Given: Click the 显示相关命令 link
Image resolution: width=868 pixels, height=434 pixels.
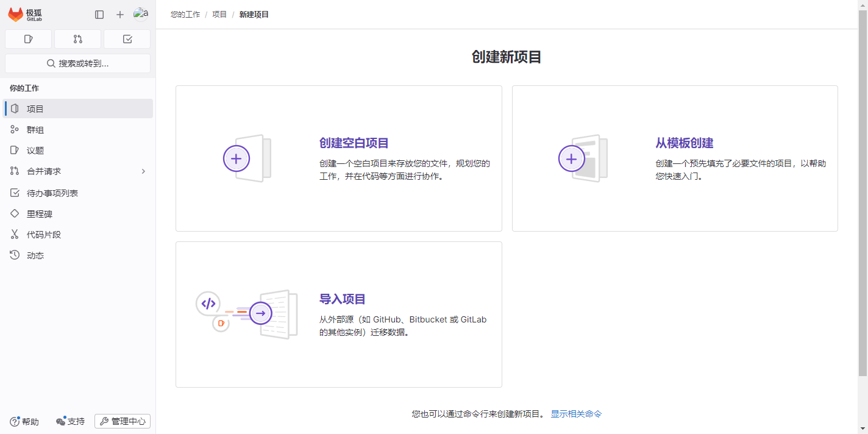Looking at the screenshot, I should pyautogui.click(x=576, y=414).
